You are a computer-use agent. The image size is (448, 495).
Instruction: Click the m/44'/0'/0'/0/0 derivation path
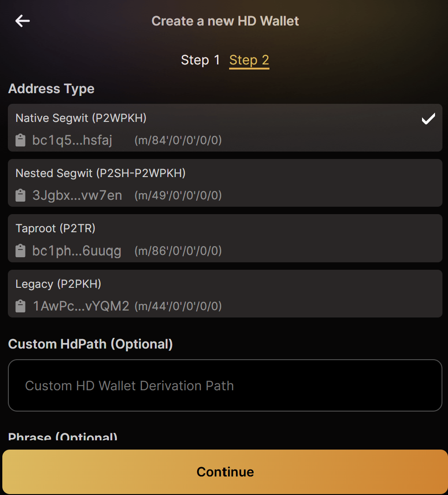178,306
